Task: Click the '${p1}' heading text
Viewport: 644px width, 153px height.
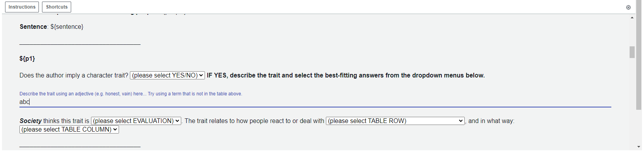Action: tap(27, 59)
